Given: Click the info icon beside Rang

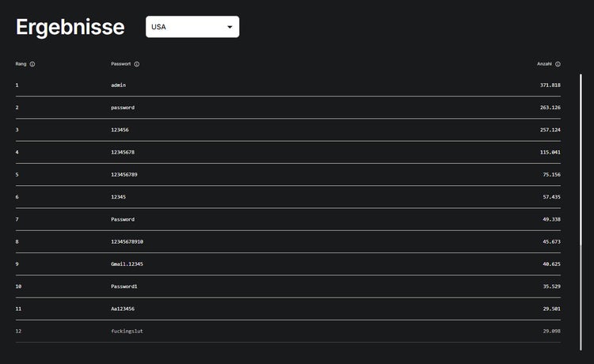Looking at the screenshot, I should coord(32,64).
